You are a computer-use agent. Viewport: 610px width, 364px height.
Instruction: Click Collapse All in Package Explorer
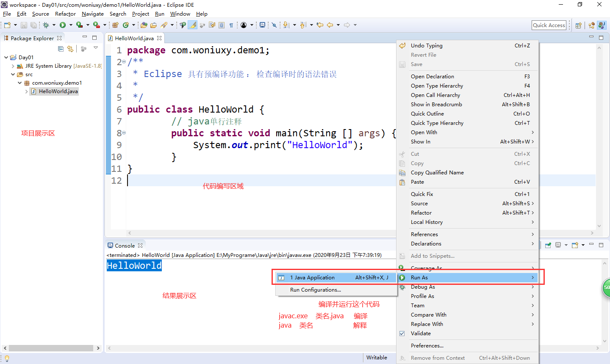point(61,49)
